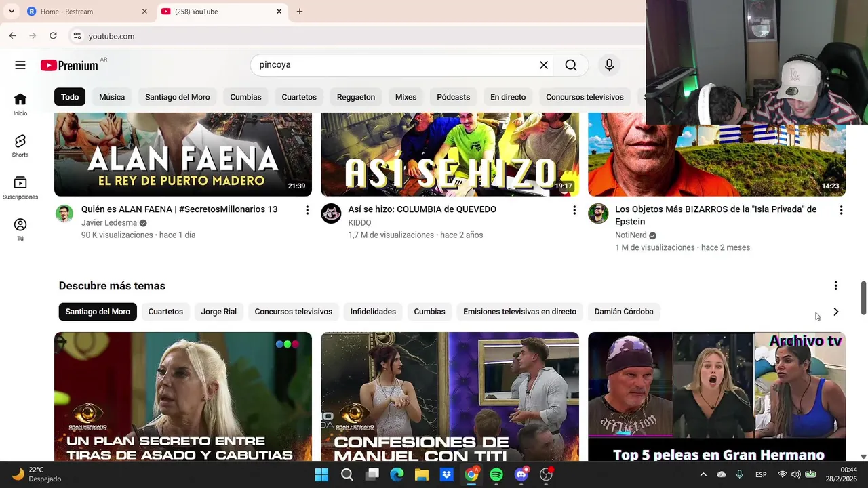Grab the page vertical scrollbar thumb
Image resolution: width=868 pixels, height=488 pixels.
tap(863, 298)
